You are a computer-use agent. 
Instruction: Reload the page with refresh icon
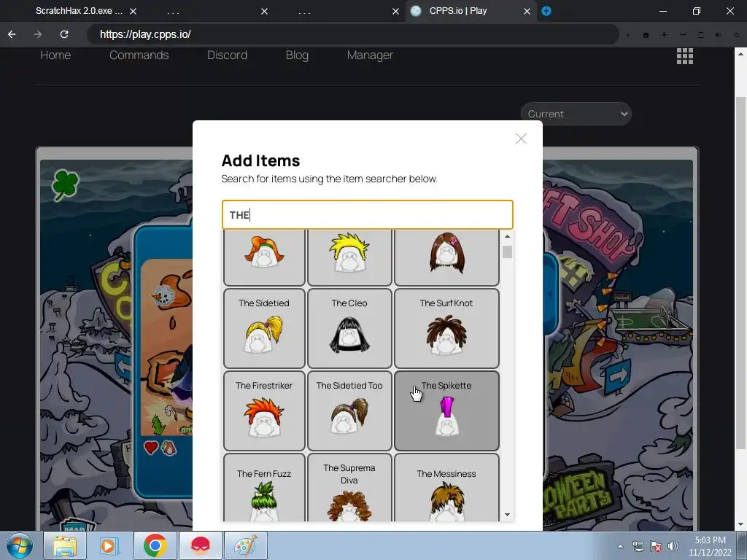(64, 34)
